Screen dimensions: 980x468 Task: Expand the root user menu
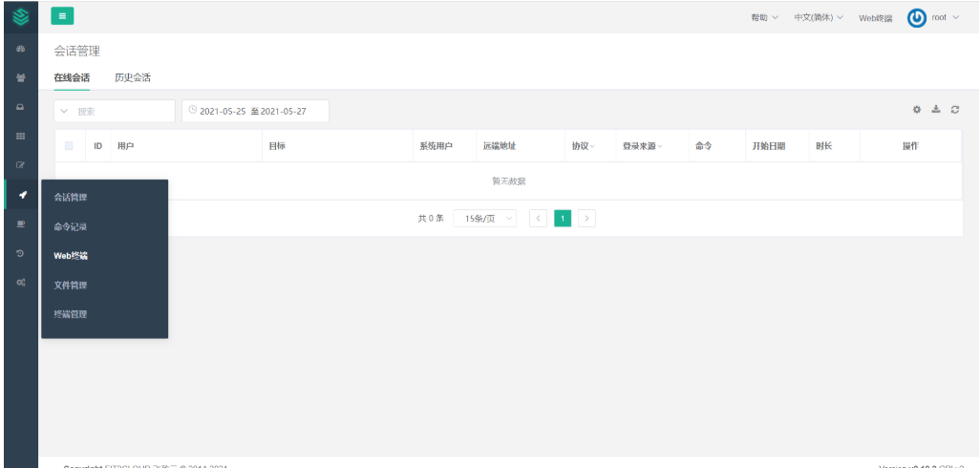tap(945, 17)
